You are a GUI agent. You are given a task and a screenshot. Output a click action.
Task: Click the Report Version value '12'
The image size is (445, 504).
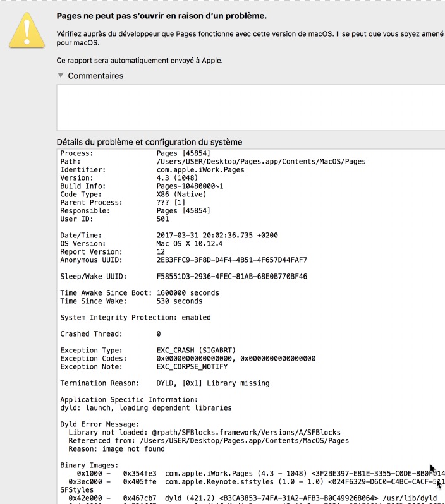161,251
